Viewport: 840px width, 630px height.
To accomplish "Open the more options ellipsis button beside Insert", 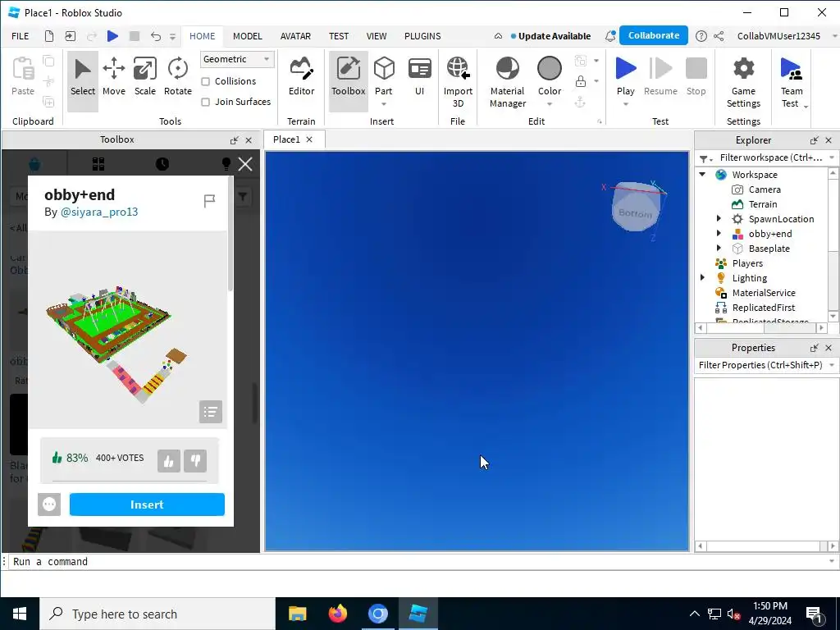I will click(x=49, y=504).
